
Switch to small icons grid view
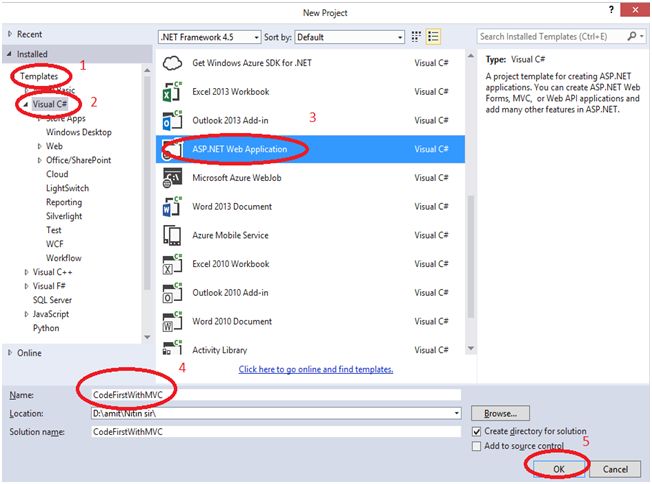(416, 37)
